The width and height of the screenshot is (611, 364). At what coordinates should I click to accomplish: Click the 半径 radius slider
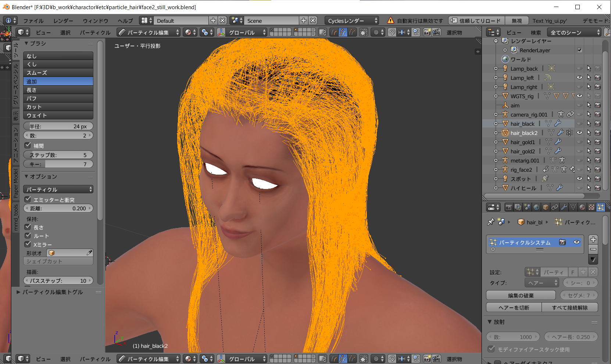58,126
